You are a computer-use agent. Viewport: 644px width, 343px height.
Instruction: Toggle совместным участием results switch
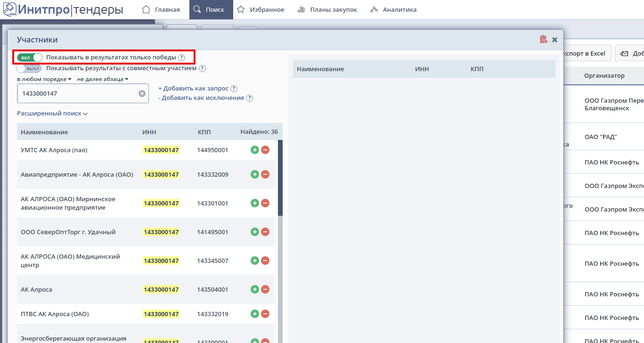point(29,68)
